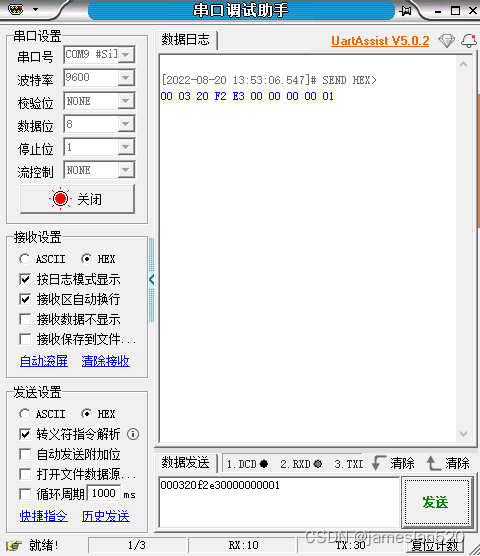Viewport: 480px width, 556px height.
Task: Click the 循环周期 interval input field
Action: coord(104,493)
